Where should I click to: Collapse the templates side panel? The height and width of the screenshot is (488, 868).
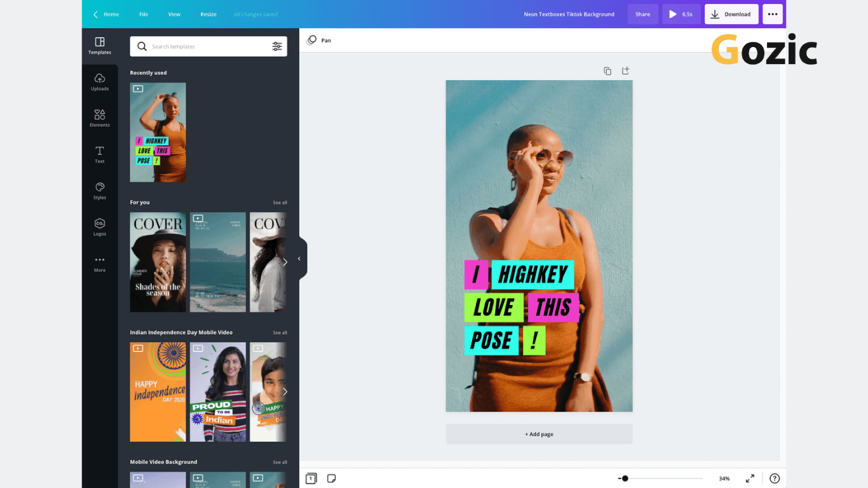[x=300, y=259]
